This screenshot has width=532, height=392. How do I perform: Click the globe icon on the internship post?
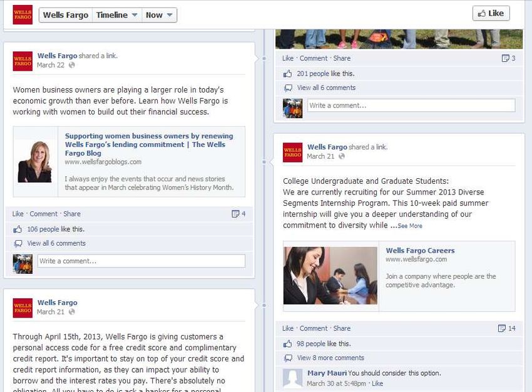pyautogui.click(x=342, y=156)
